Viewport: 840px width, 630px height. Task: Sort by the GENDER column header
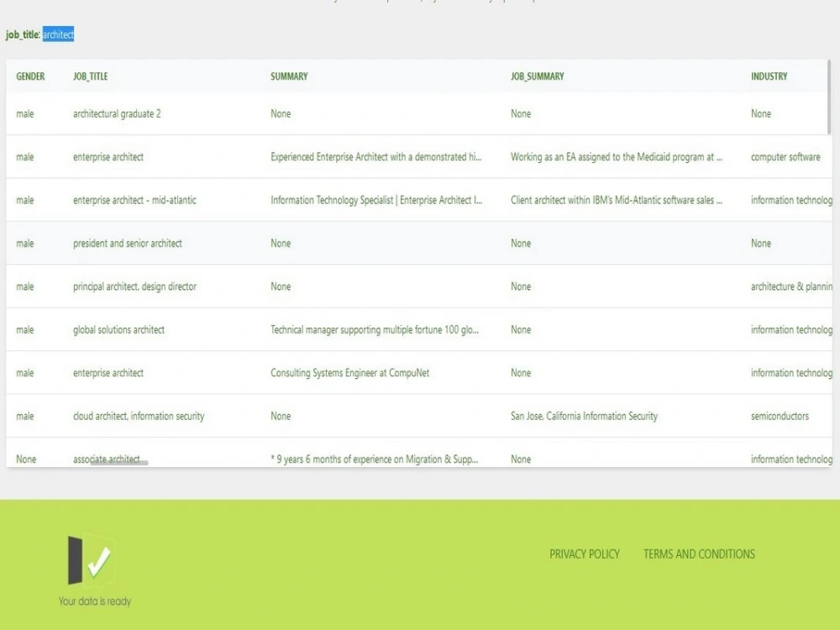30,76
